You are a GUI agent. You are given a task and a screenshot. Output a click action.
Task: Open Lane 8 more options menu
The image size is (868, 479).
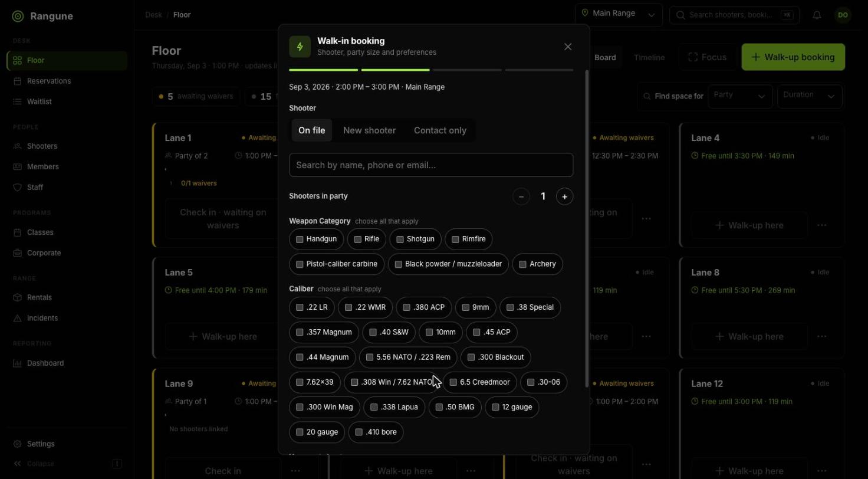[822, 336]
